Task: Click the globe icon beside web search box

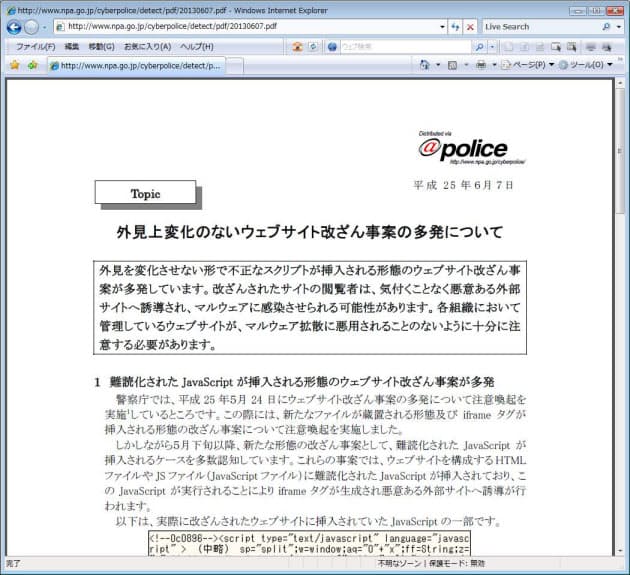Action: click(x=332, y=47)
